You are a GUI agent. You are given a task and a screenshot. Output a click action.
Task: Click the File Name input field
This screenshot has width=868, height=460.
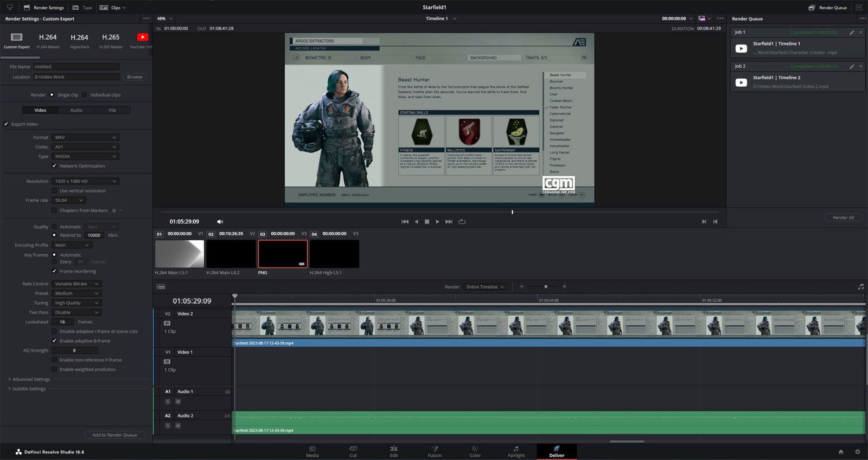[x=76, y=67]
